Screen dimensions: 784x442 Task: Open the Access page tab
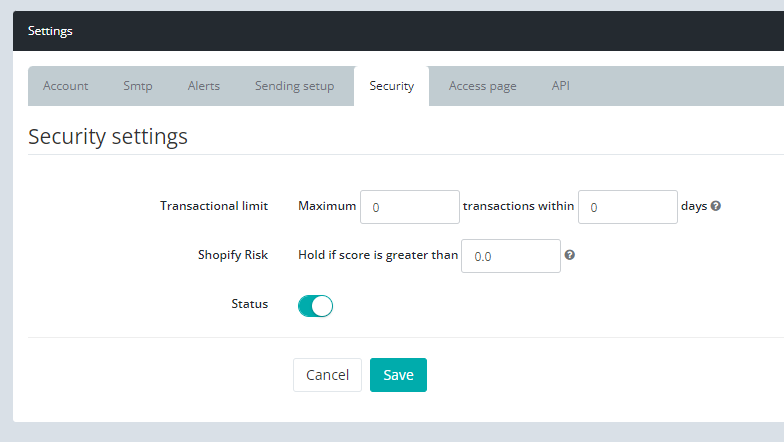pos(482,86)
